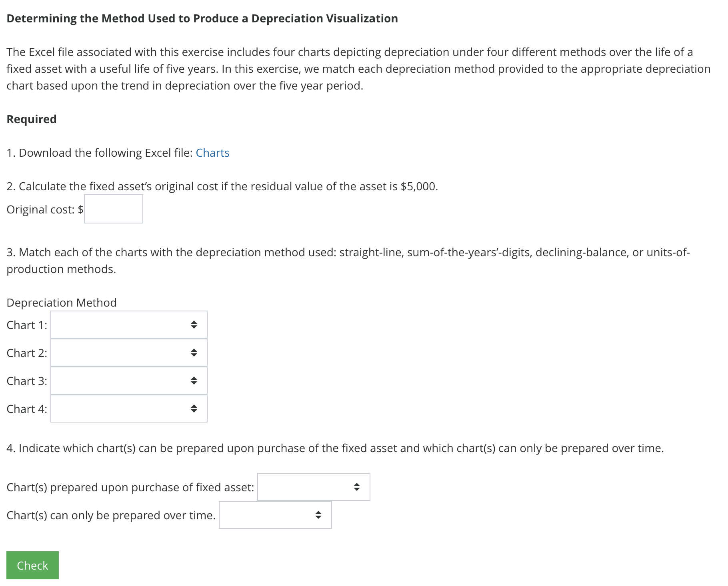Open the charts prepared over time dropdown

[x=275, y=515]
